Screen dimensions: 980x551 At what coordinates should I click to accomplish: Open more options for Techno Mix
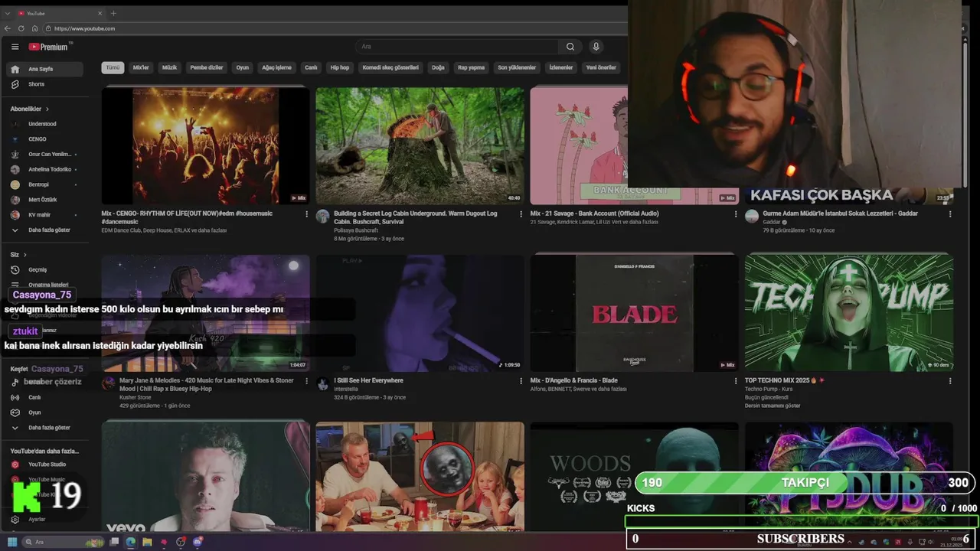point(950,381)
